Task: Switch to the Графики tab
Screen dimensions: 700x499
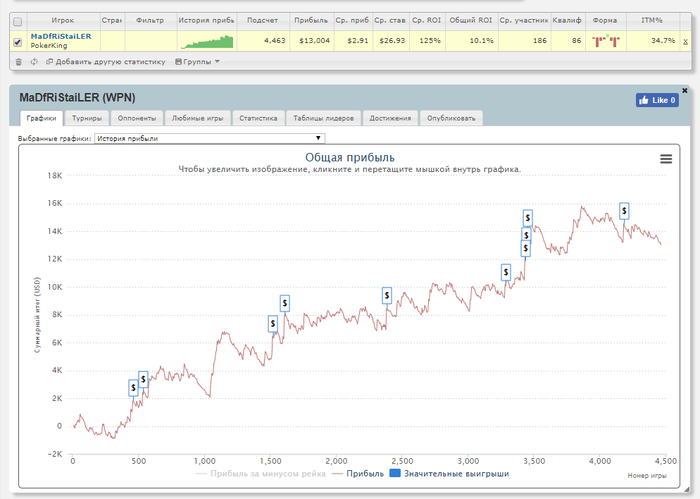Action: click(x=41, y=118)
